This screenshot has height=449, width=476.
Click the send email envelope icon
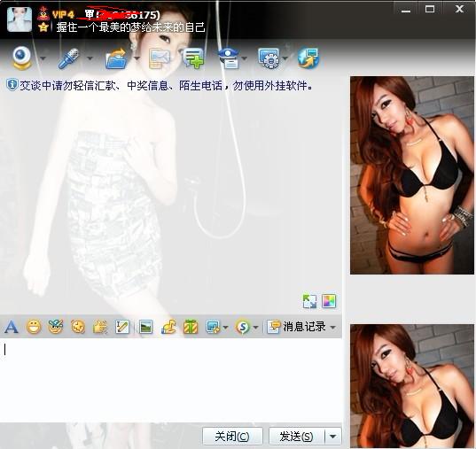[x=159, y=58]
